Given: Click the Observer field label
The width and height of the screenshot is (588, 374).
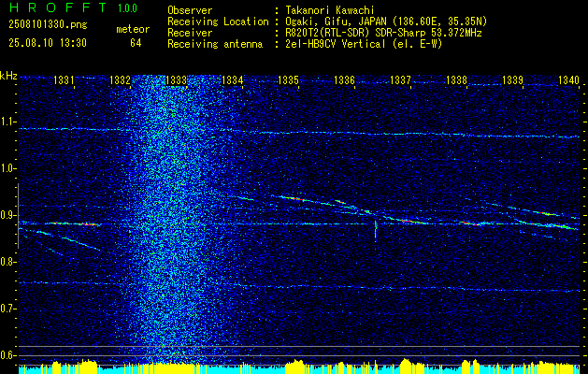Looking at the screenshot, I should 190,10.
